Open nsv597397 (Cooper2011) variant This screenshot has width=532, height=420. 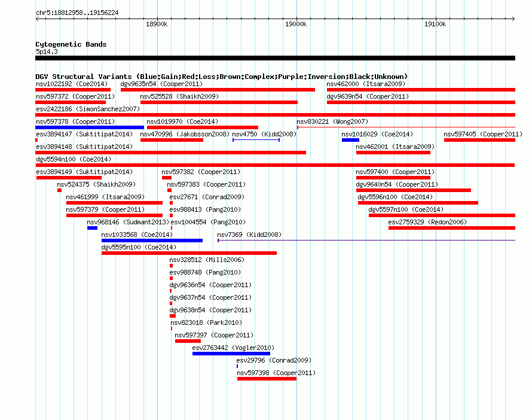(214, 335)
